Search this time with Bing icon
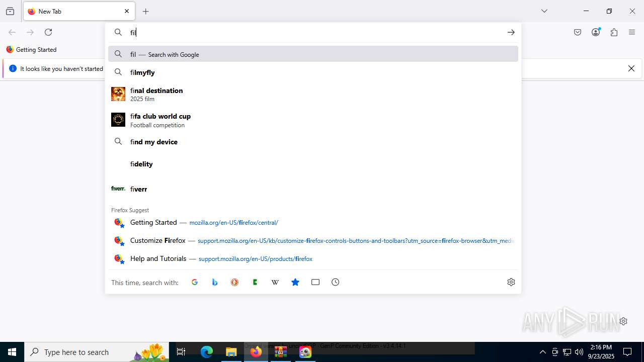This screenshot has width=644, height=362. click(x=215, y=282)
